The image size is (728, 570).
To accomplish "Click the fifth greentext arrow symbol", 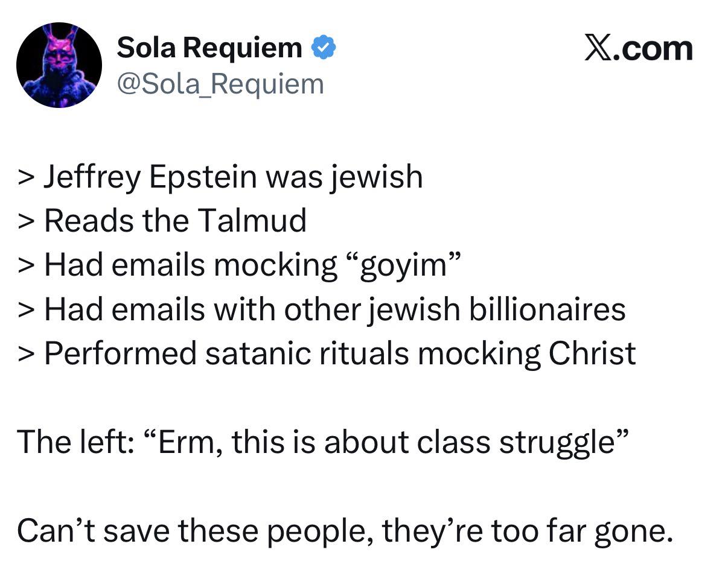I will point(26,355).
